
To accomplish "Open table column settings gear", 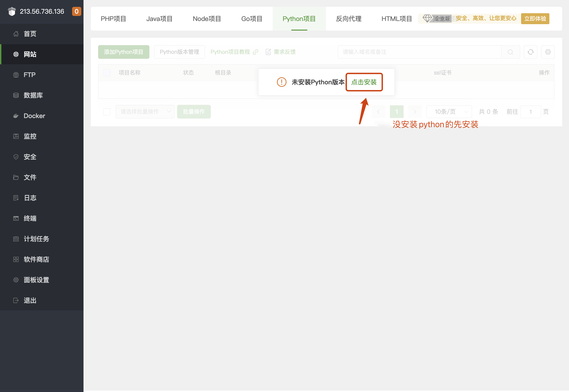I will (x=548, y=52).
